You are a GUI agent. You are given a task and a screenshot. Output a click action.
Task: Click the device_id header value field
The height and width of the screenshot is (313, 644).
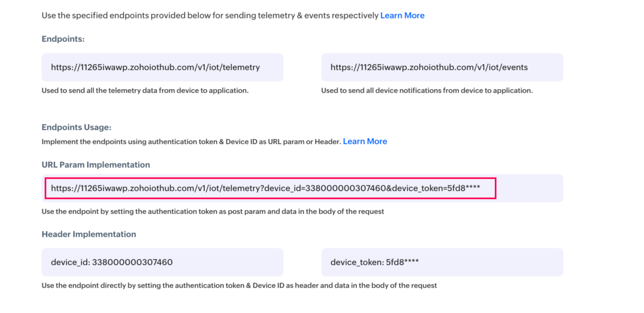[162, 262]
